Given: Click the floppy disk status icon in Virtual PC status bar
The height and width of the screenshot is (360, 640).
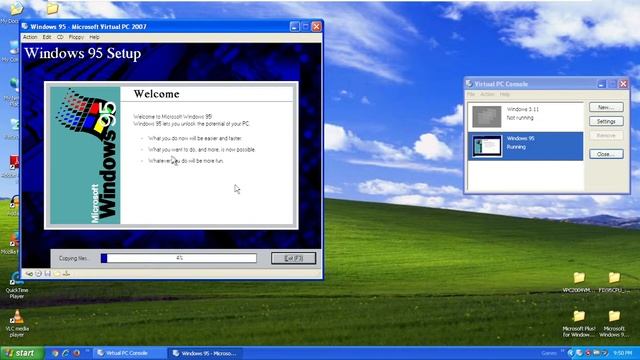Looking at the screenshot, I should (48, 273).
